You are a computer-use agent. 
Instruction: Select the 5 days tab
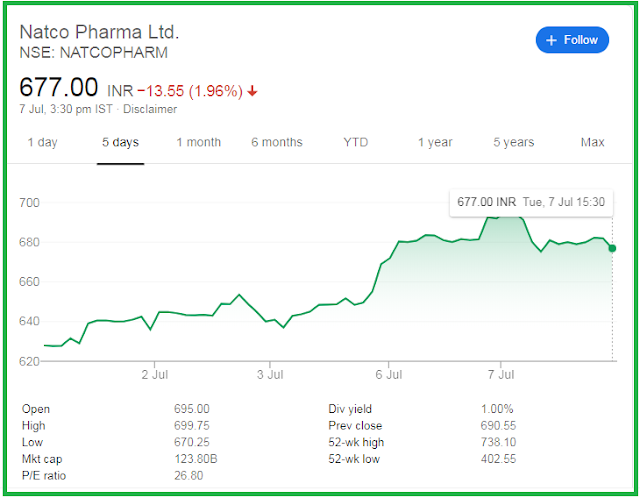(x=120, y=142)
